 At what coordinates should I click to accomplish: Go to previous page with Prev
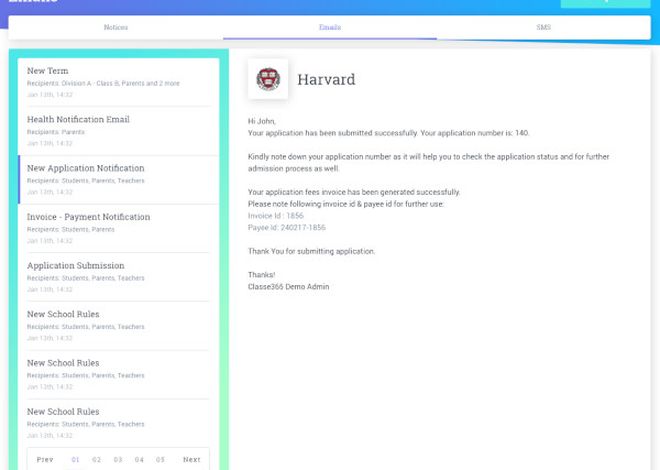click(45, 459)
